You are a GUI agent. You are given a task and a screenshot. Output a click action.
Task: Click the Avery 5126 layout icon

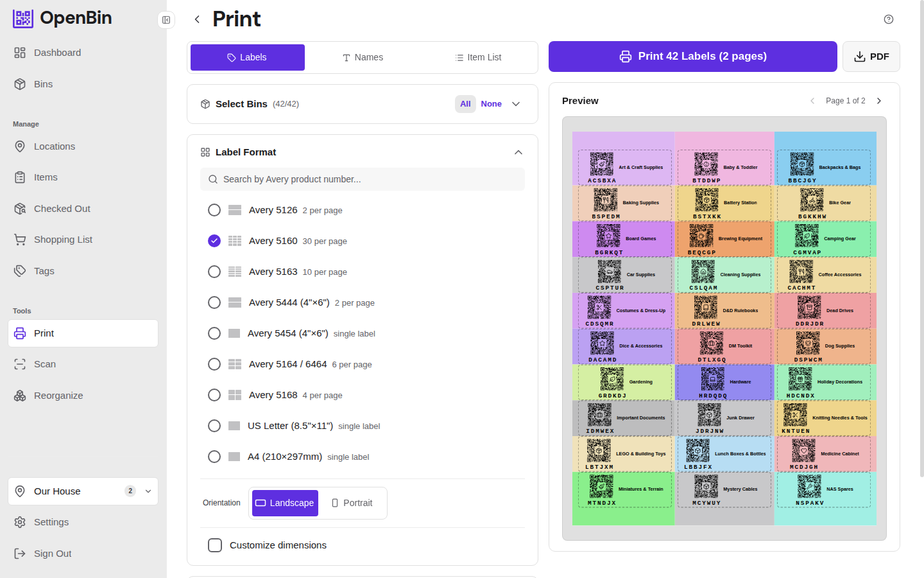pos(235,210)
